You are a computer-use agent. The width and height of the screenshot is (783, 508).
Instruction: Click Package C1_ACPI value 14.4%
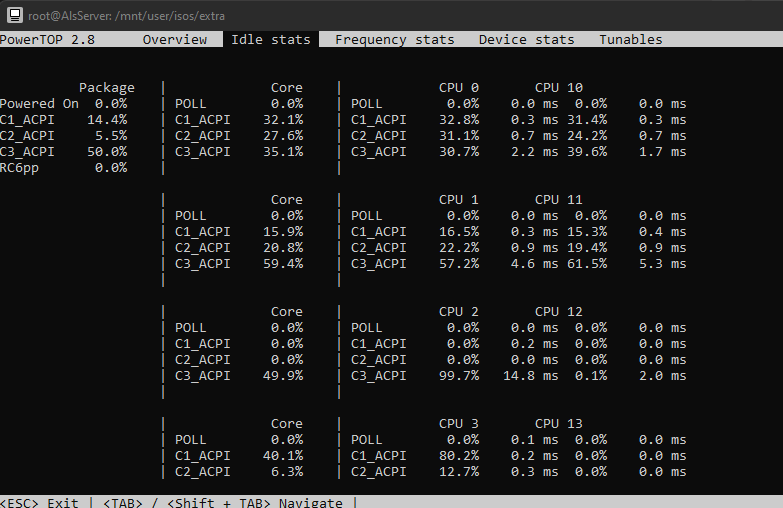107,120
